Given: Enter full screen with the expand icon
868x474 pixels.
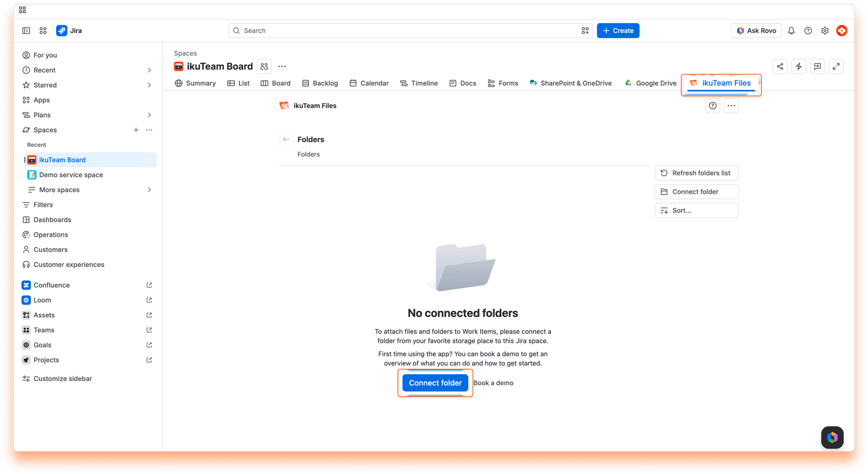Looking at the screenshot, I should click(836, 66).
